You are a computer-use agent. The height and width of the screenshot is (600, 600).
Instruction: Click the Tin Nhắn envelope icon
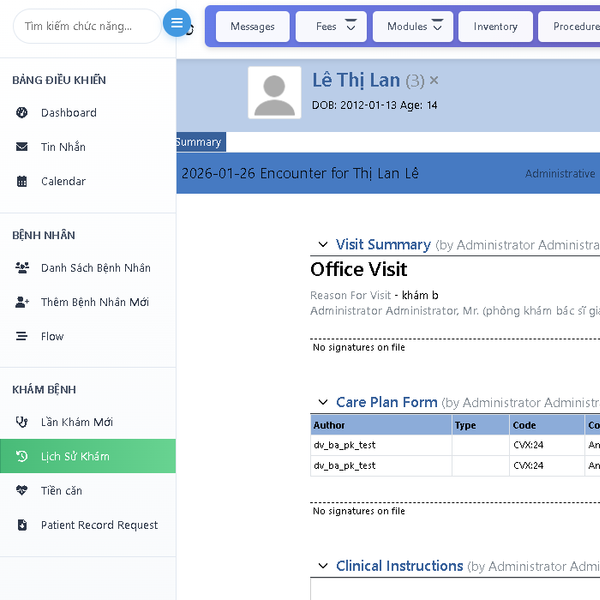(x=22, y=147)
